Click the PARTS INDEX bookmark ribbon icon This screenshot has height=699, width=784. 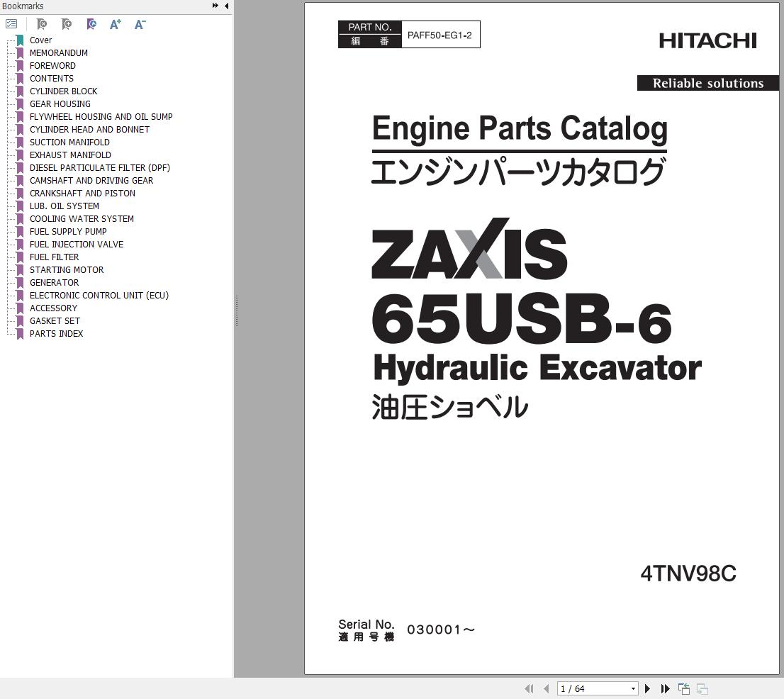coord(20,333)
